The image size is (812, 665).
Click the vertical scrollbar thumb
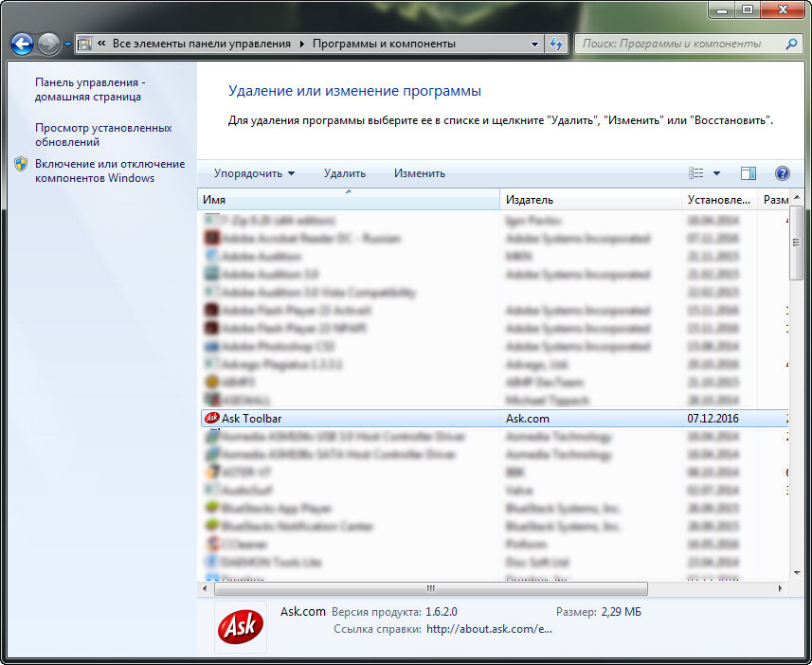pos(797,243)
